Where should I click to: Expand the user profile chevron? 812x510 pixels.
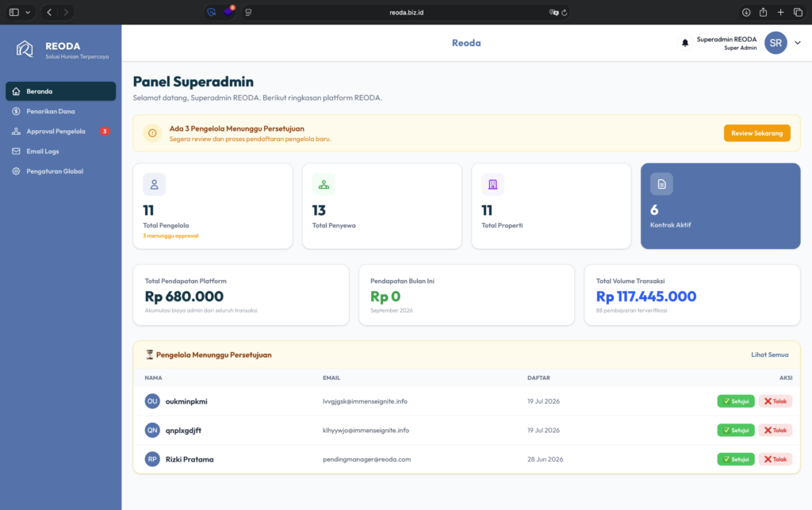point(798,43)
